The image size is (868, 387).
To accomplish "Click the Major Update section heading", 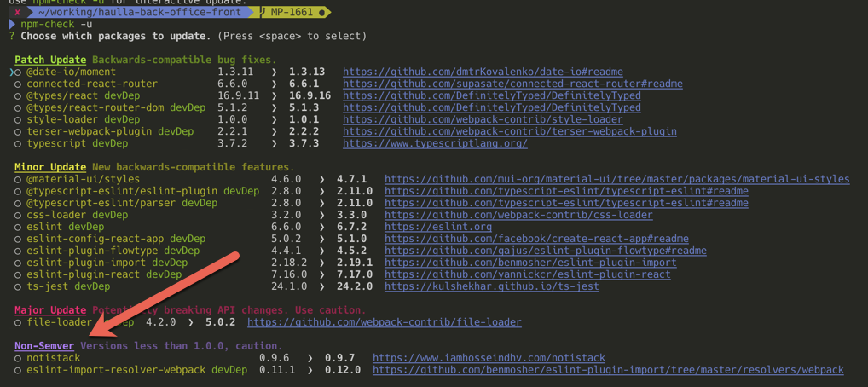I will point(50,310).
